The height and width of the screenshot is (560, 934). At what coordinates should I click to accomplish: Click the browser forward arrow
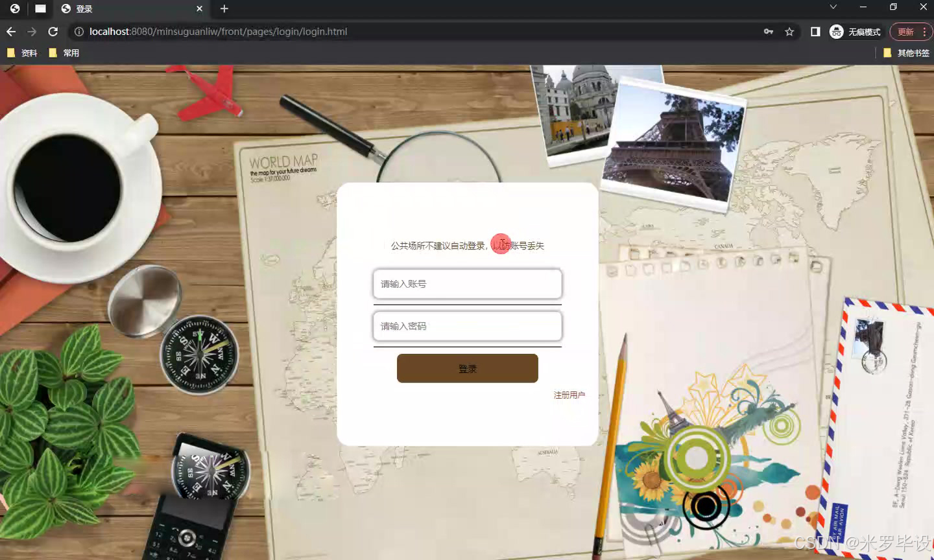(32, 32)
